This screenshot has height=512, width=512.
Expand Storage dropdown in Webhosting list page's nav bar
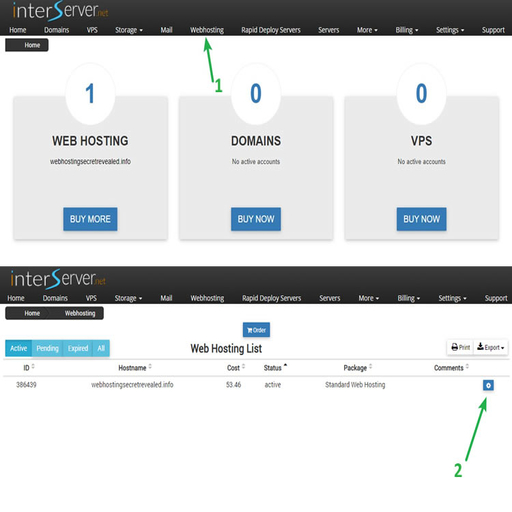click(128, 298)
